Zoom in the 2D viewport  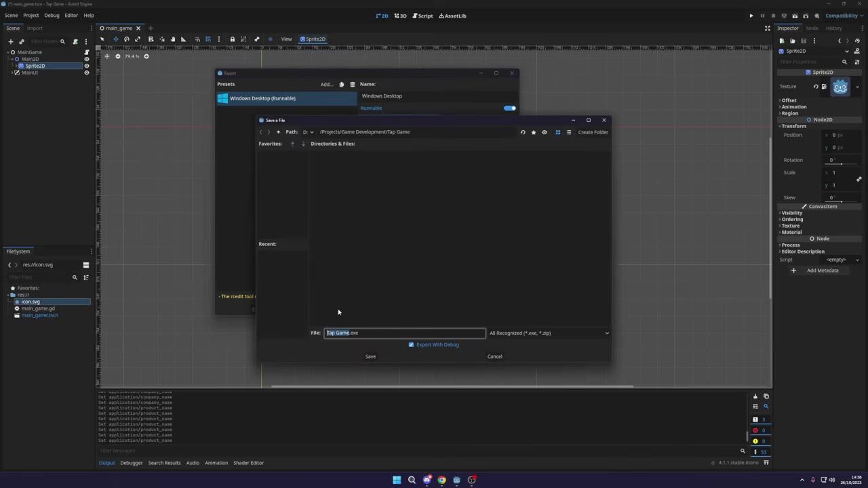tap(146, 56)
